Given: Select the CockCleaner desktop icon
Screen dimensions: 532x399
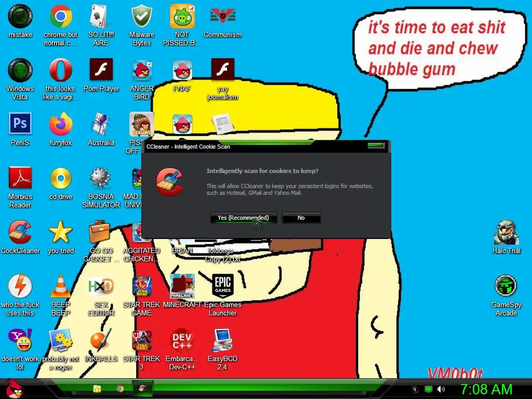Looking at the screenshot, I should click(20, 237).
